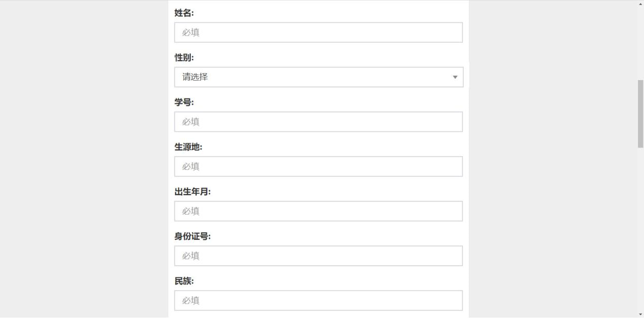Focus the 身份证号 text box

[x=318, y=256]
